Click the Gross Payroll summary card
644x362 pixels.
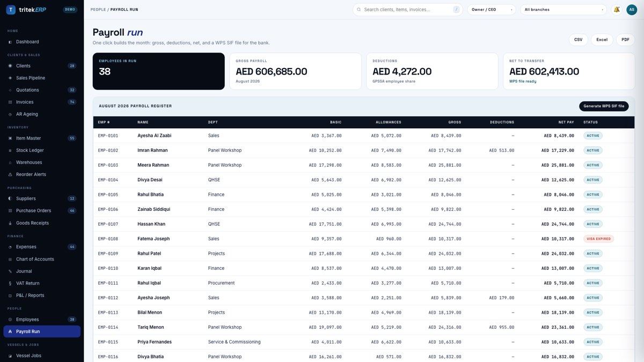pos(295,71)
